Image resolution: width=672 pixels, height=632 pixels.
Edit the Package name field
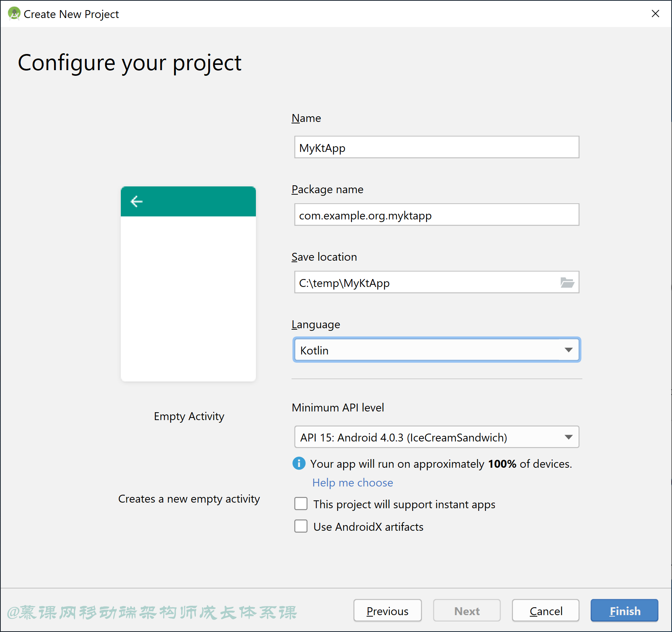(x=436, y=215)
